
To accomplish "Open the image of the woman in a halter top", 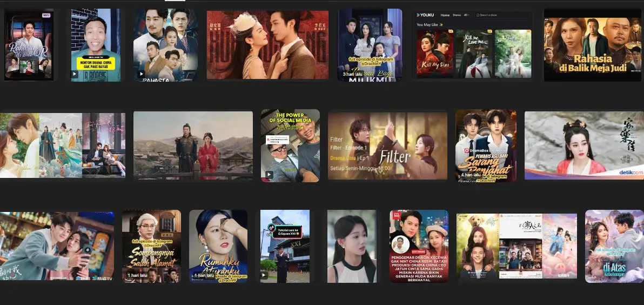I will tap(352, 246).
